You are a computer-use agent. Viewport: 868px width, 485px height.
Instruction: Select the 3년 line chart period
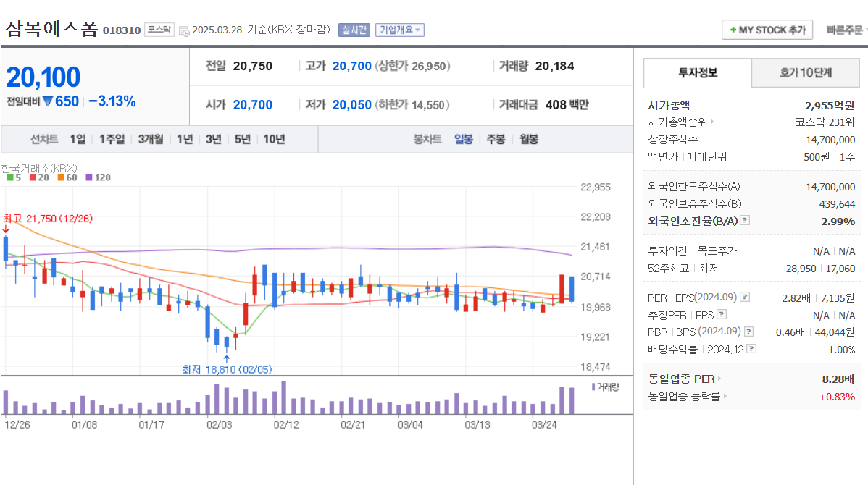click(x=214, y=139)
